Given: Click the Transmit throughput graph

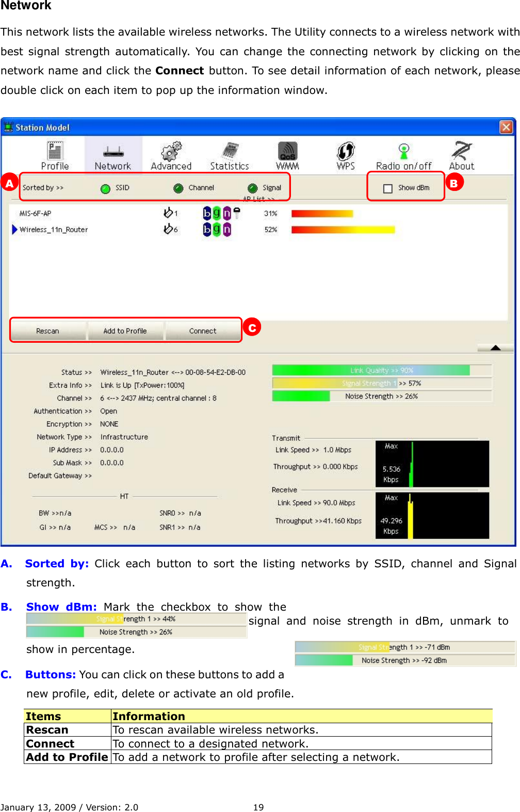Looking at the screenshot, I should (432, 464).
